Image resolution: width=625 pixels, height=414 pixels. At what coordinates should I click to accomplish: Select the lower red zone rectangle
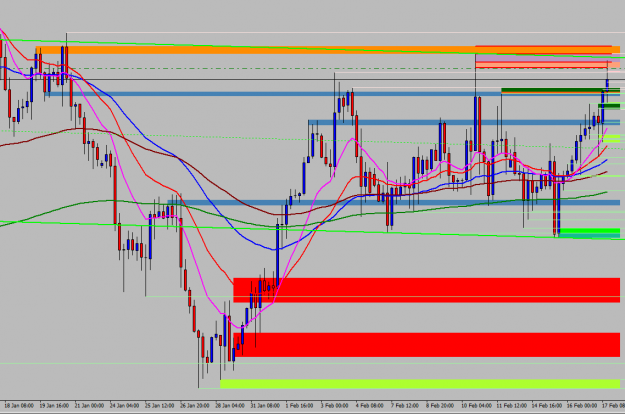tap(426, 345)
